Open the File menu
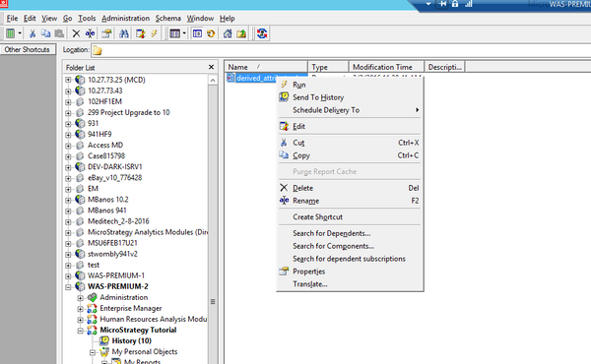 point(12,18)
